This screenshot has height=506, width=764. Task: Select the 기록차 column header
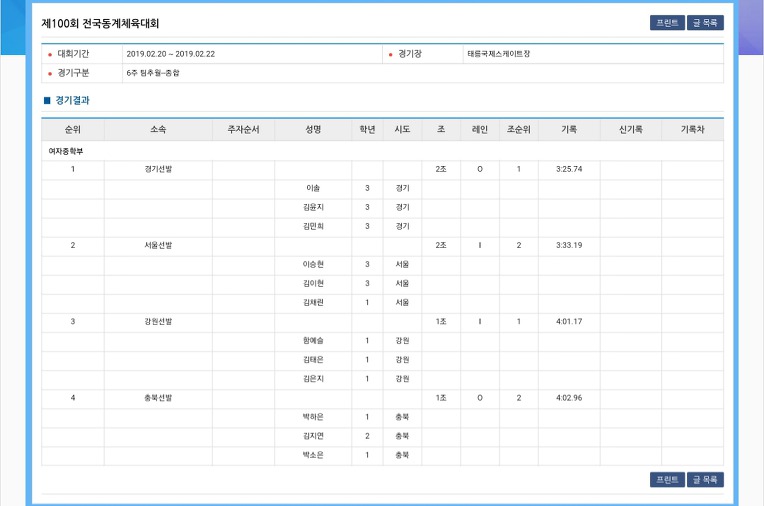coord(692,130)
